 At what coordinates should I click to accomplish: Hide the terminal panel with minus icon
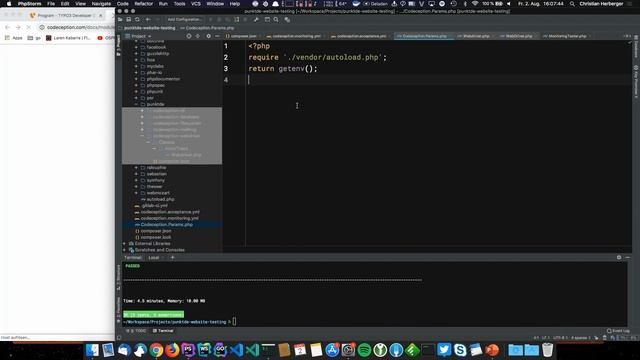627,258
